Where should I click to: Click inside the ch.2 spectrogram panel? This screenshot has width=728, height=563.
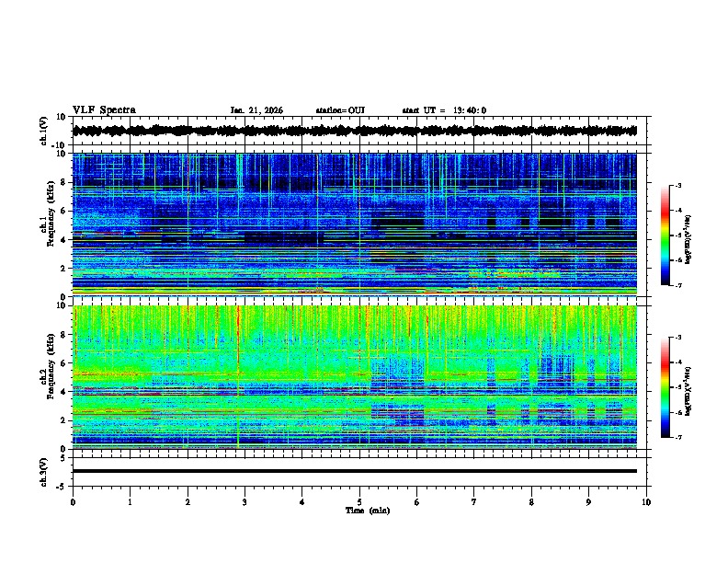pos(355,377)
